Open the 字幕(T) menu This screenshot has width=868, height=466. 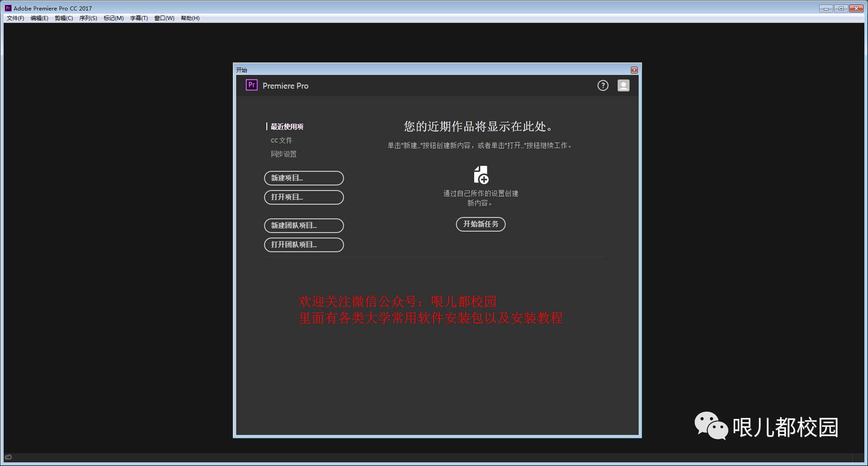point(139,18)
